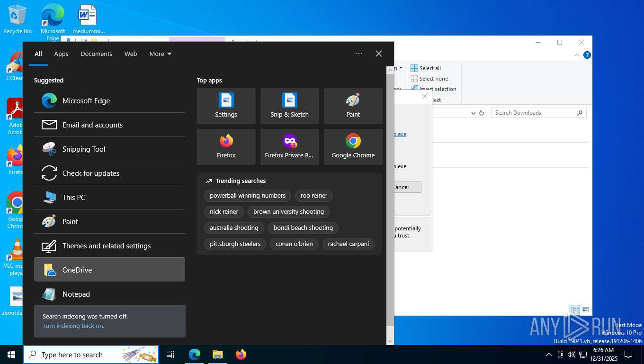Open Microsoft Edge from the taskbar

[x=195, y=355]
